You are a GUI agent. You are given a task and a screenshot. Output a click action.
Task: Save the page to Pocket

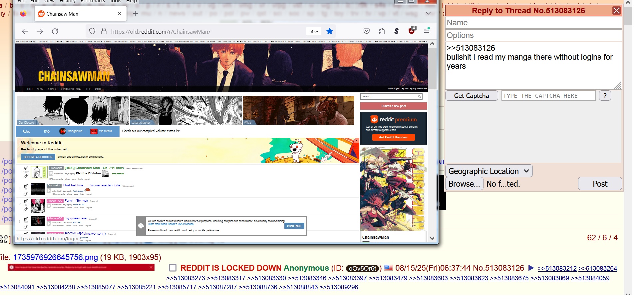click(367, 31)
